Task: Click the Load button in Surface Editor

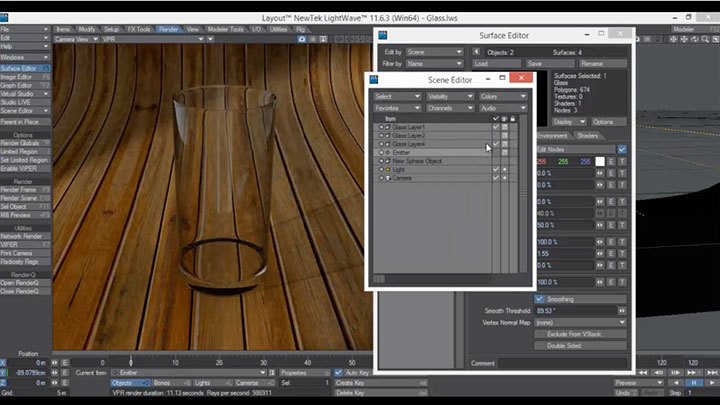Action: (x=496, y=64)
